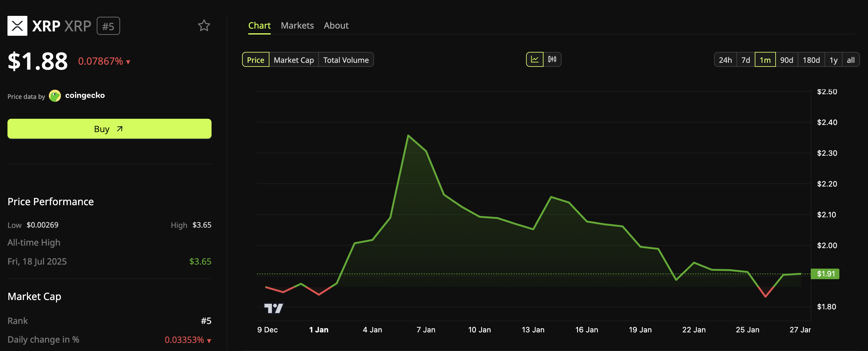Select the Price chart toggle
Image resolution: width=868 pixels, height=351 pixels.
(x=255, y=60)
